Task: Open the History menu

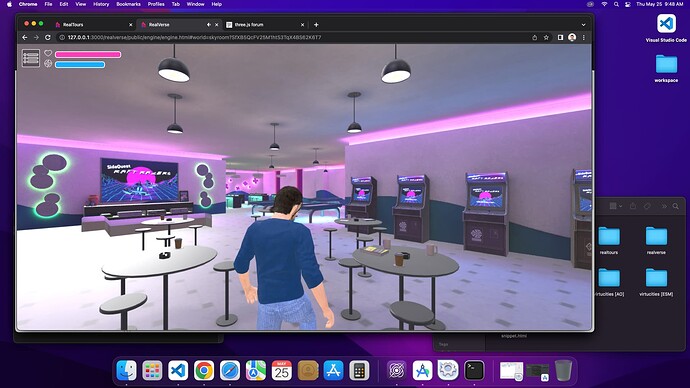Action: click(101, 4)
